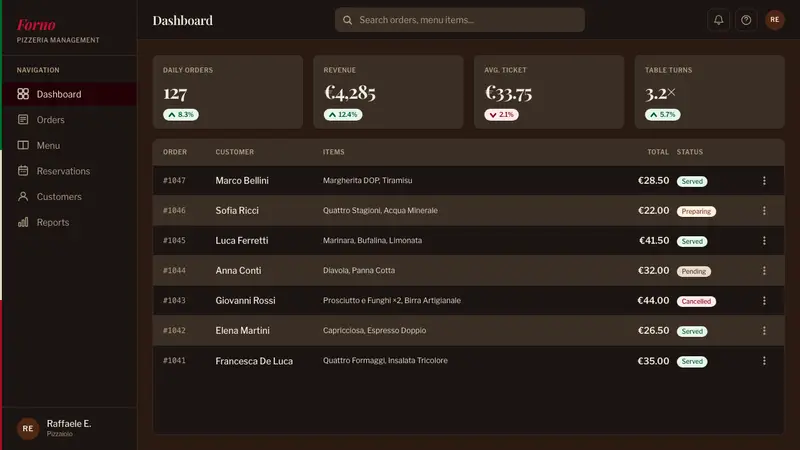Click the Served status of Luca Ferretti
800x450 pixels.
click(x=692, y=241)
